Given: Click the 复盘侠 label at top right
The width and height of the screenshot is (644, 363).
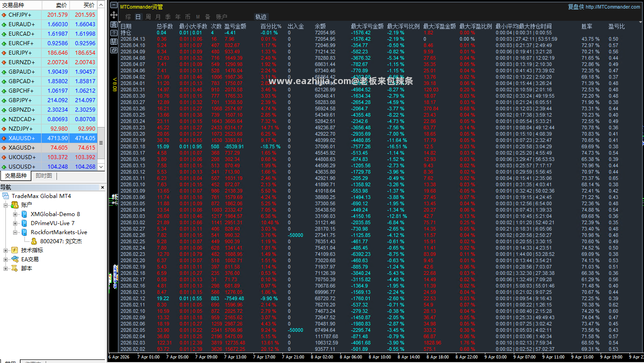Looking at the screenshot, I should 576,7.
